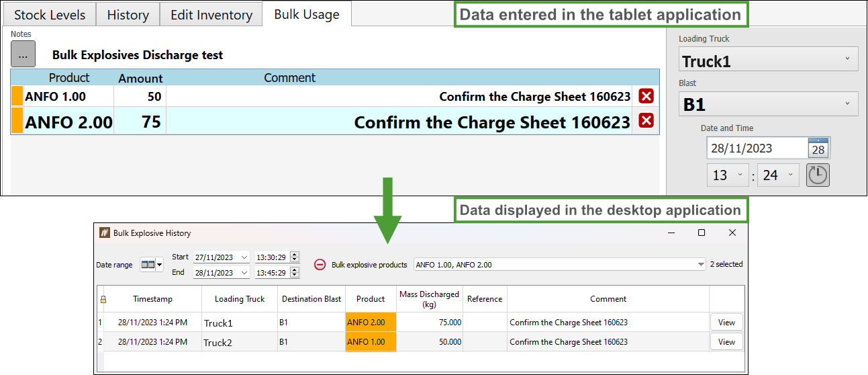
Task: Sort by Timestamp column header
Action: [153, 299]
